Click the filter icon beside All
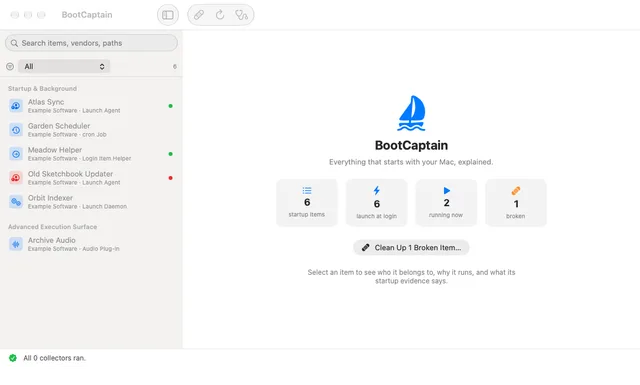Viewport: 640px width, 385px height. point(10,66)
